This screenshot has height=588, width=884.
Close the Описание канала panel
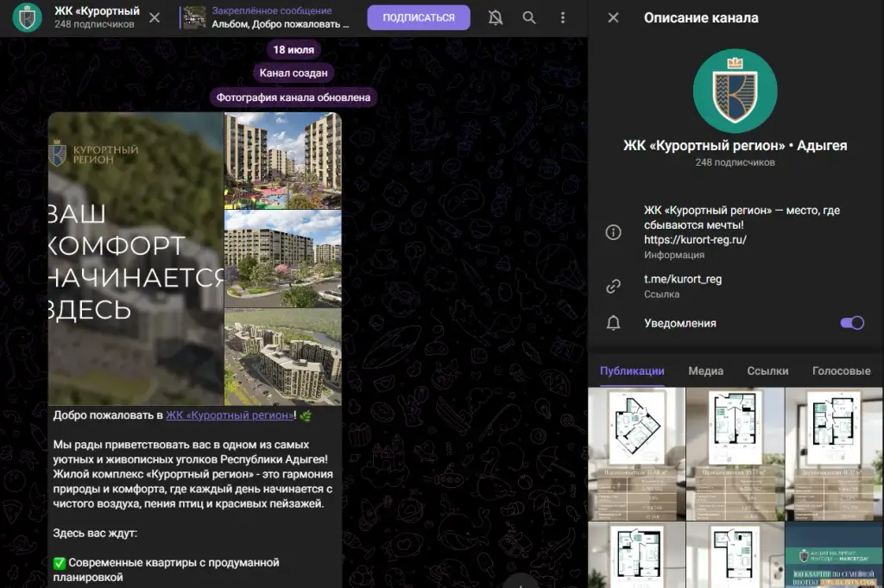point(614,17)
